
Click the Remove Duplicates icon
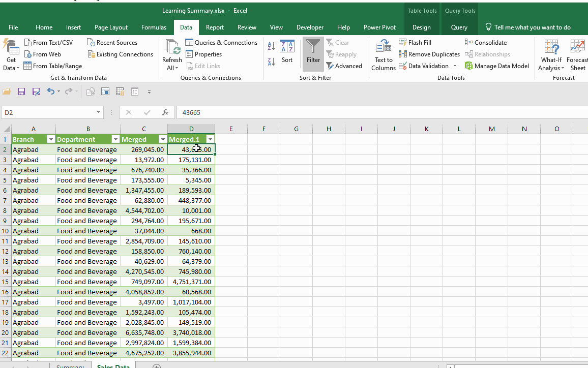tap(403, 54)
